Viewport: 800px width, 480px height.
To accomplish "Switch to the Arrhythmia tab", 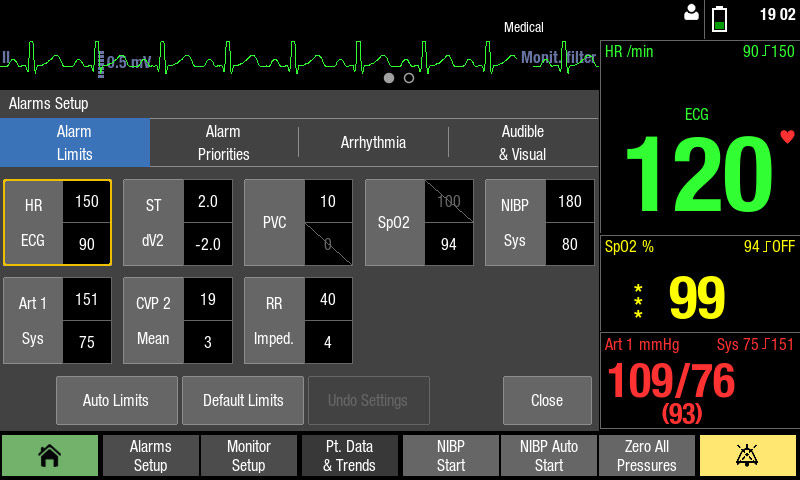I will pyautogui.click(x=373, y=143).
